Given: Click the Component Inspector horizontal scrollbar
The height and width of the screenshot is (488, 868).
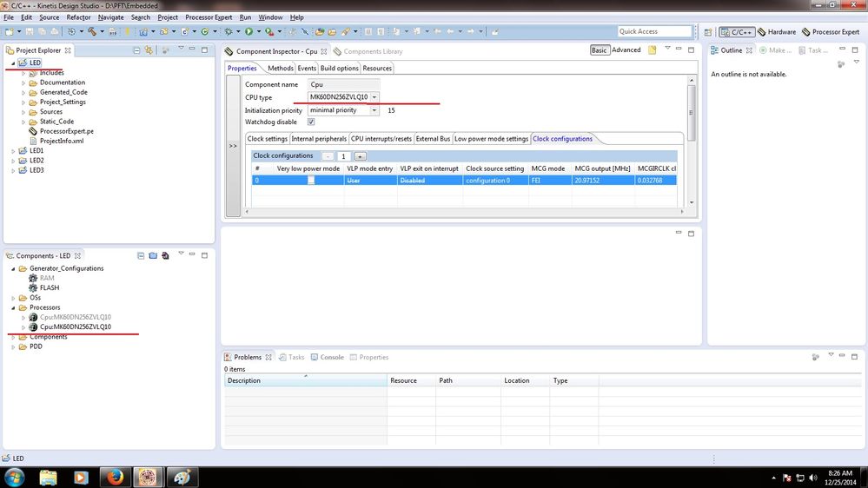Looking at the screenshot, I should pyautogui.click(x=465, y=211).
